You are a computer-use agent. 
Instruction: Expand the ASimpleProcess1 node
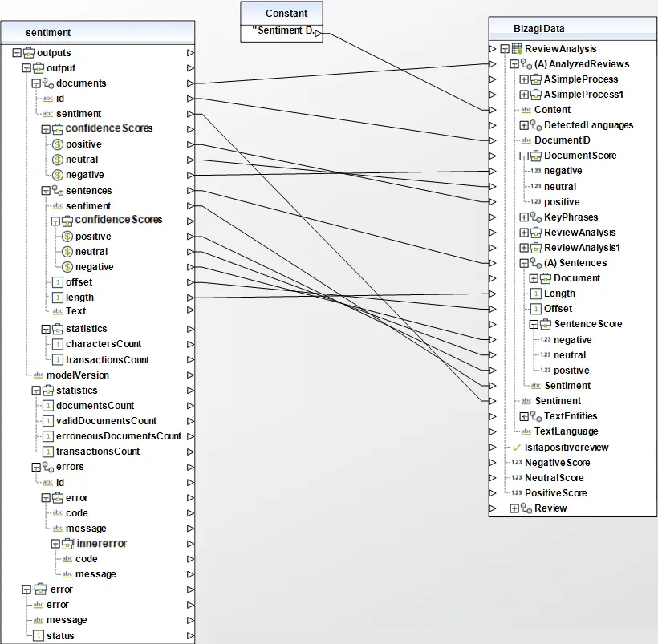(x=524, y=95)
